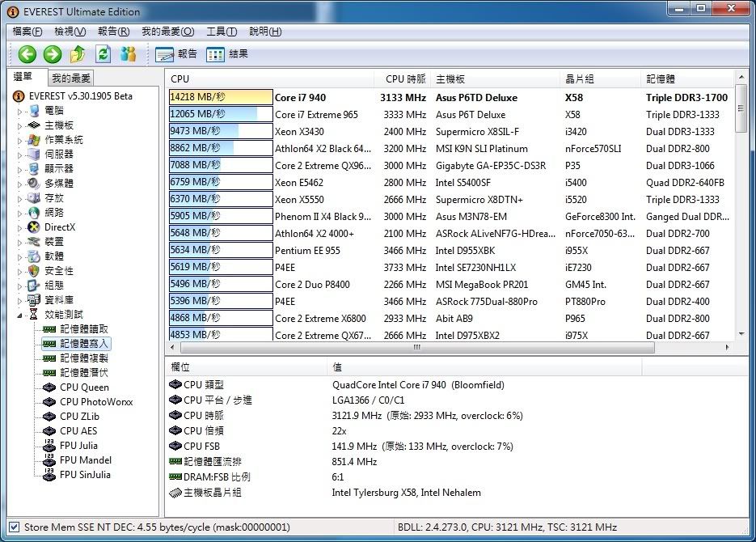This screenshot has width=756, height=542.
Task: Select 記憶體讀取 benchmark item
Action: [84, 329]
